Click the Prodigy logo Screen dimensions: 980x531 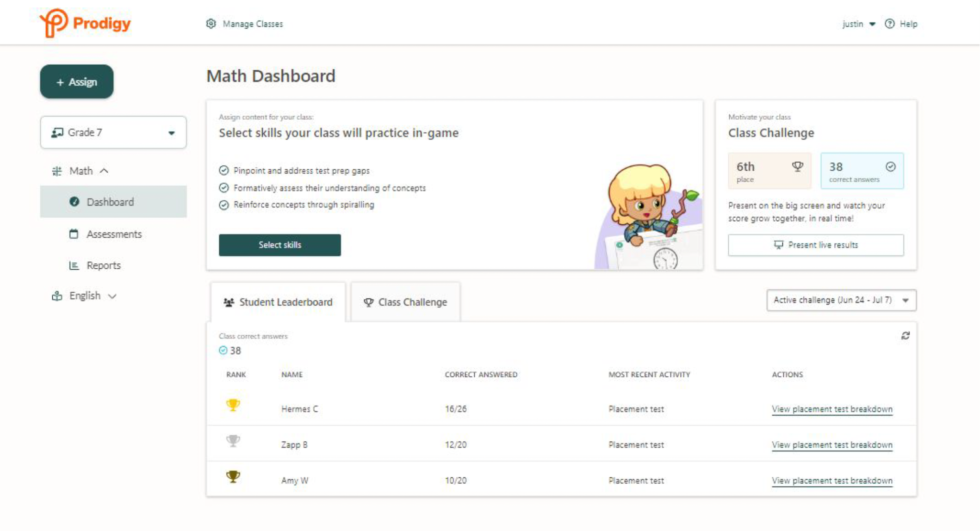(x=85, y=23)
